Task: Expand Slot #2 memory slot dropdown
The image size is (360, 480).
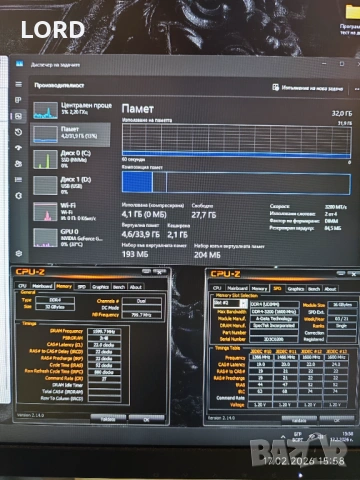Action: 244,303
